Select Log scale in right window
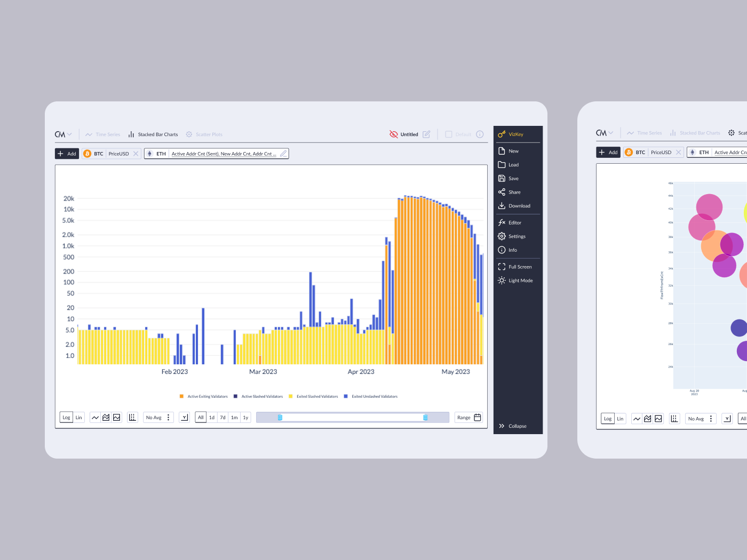This screenshot has height=560, width=747. pos(608,419)
